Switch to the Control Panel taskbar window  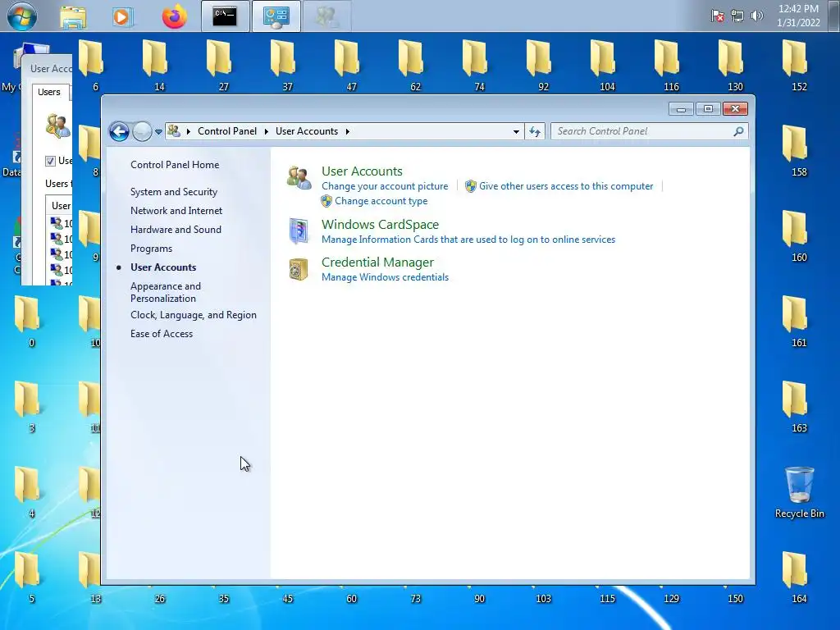(x=276, y=16)
